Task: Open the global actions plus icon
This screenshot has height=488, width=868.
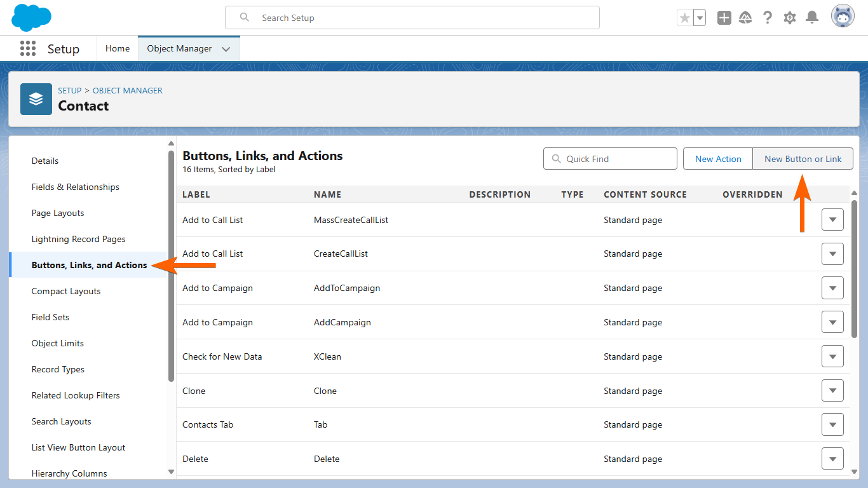Action: [724, 18]
